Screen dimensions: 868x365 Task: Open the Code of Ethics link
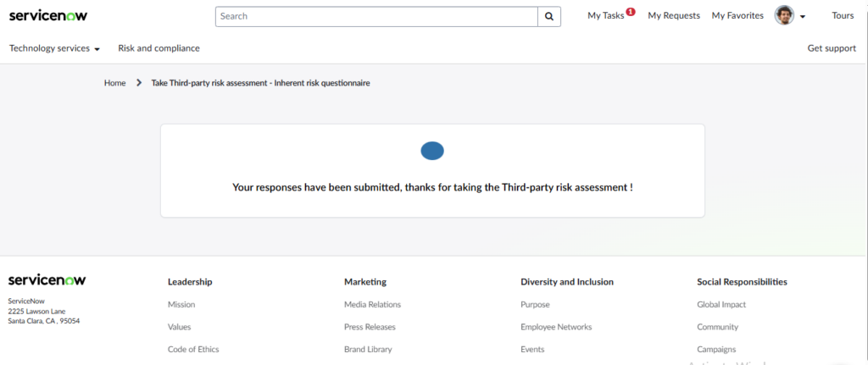pyautogui.click(x=193, y=349)
